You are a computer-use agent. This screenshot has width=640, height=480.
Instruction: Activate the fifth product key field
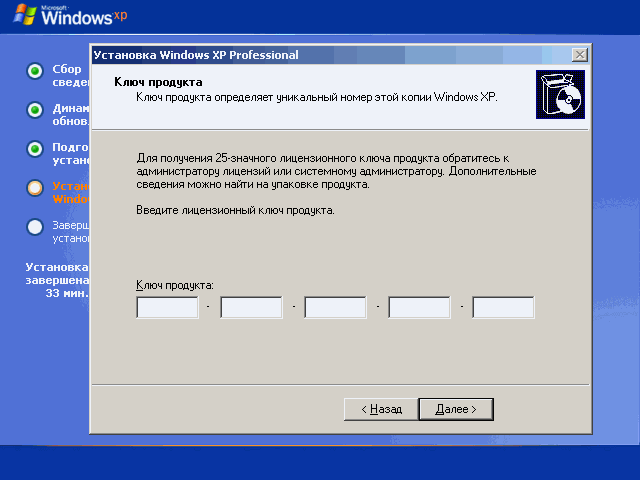(503, 307)
